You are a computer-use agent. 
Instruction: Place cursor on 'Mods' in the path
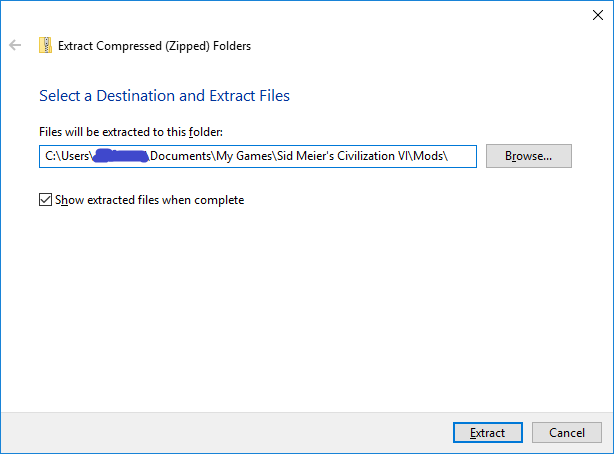click(428, 156)
